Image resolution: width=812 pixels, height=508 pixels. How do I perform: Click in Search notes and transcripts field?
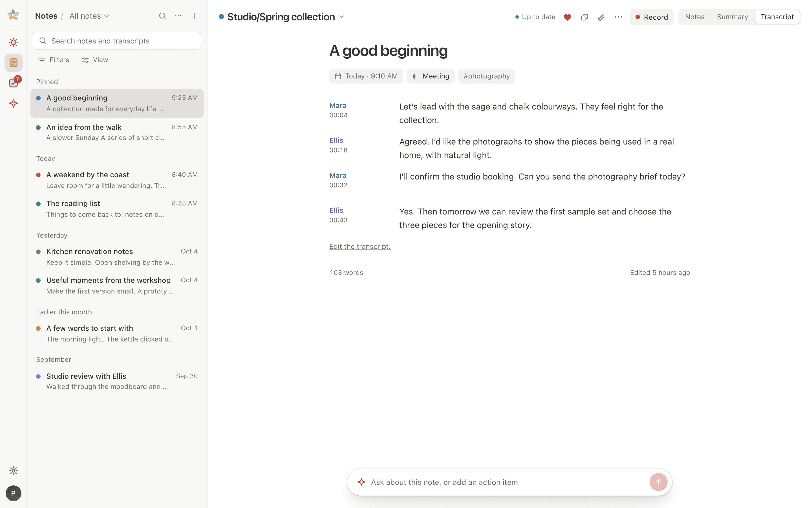point(117,41)
